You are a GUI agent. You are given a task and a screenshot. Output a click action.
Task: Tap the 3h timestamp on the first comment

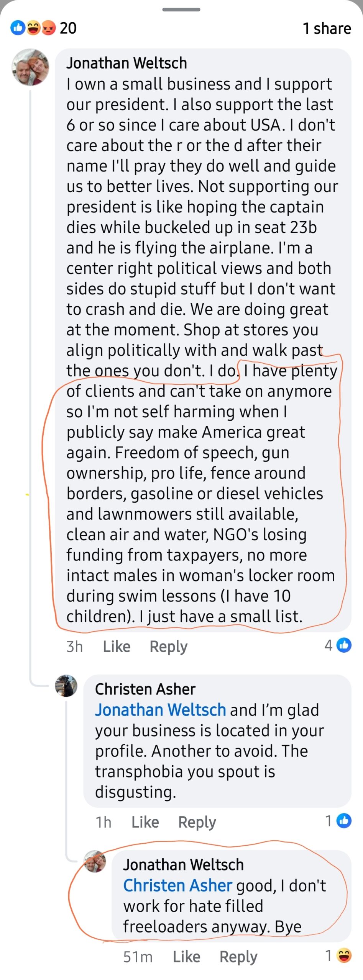click(x=74, y=647)
